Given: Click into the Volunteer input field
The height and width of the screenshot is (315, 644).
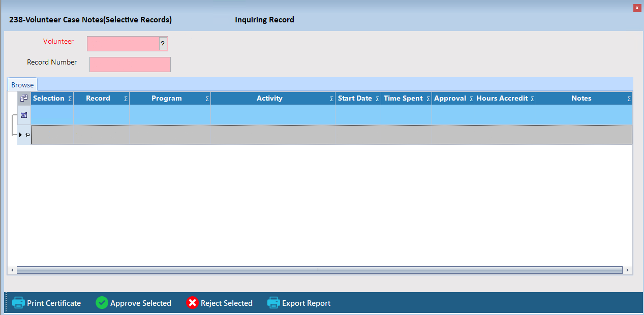Looking at the screenshot, I should (x=123, y=44).
